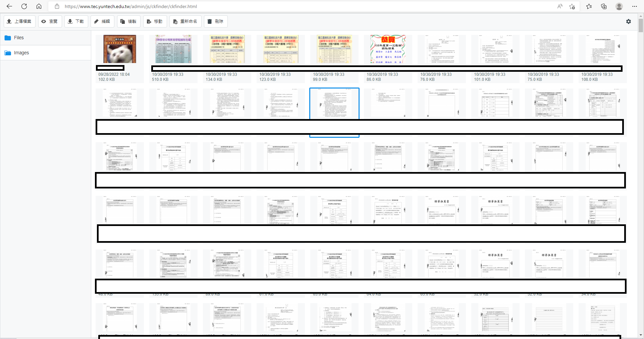Click the 移動 move button

point(155,21)
